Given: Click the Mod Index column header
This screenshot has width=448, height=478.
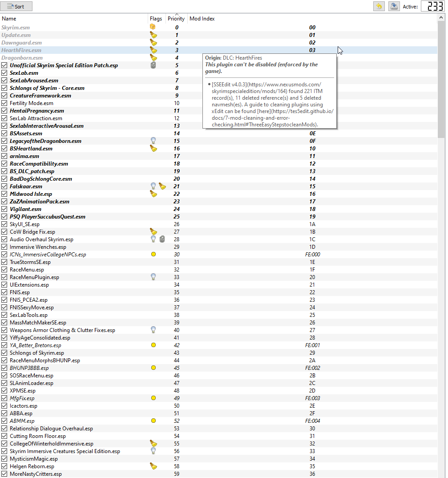Looking at the screenshot, I should (x=202, y=19).
